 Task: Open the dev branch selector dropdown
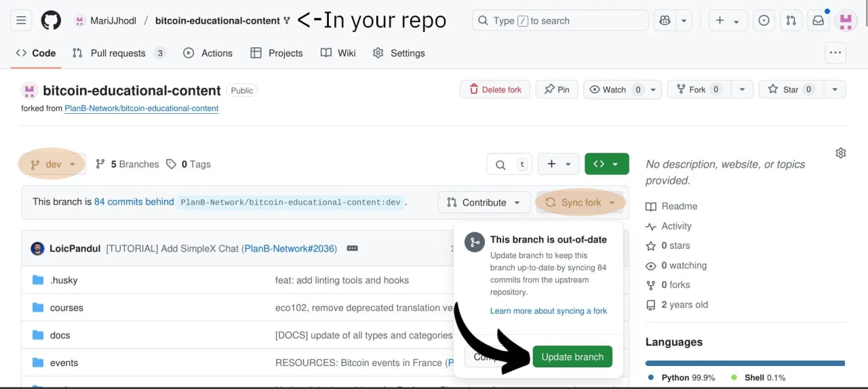click(53, 164)
